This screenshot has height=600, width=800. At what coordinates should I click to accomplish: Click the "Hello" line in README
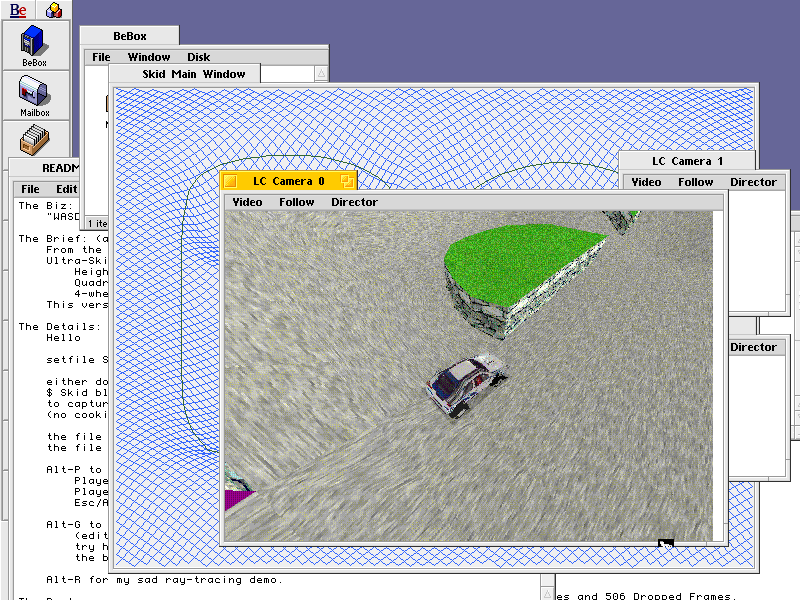pyautogui.click(x=63, y=338)
